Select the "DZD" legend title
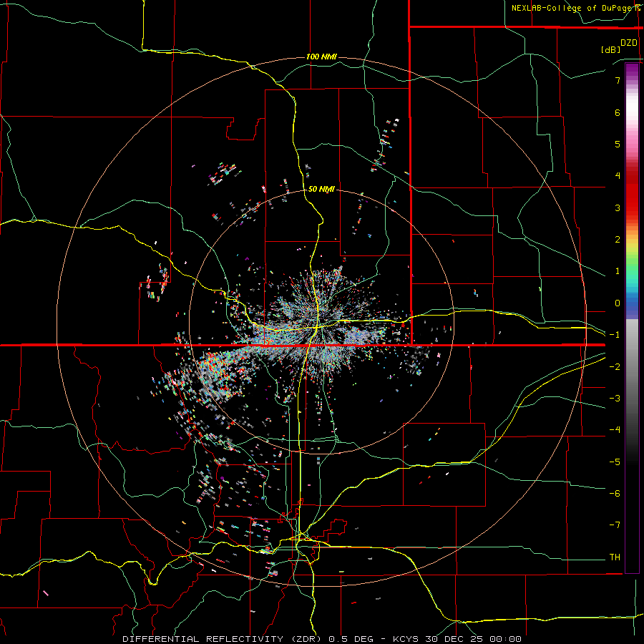Image resolution: width=644 pixels, height=644 pixels. coord(629,43)
